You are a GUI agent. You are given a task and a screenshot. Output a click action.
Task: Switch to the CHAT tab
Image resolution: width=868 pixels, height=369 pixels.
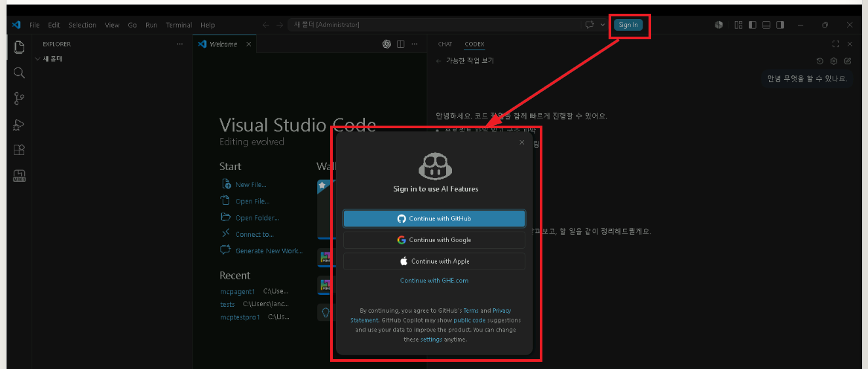(445, 44)
